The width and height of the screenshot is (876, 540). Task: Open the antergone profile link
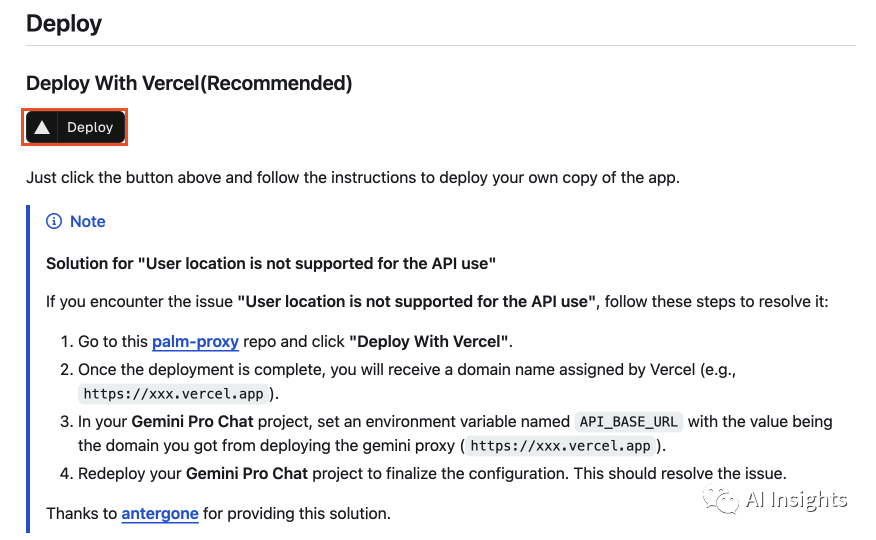pos(160,514)
